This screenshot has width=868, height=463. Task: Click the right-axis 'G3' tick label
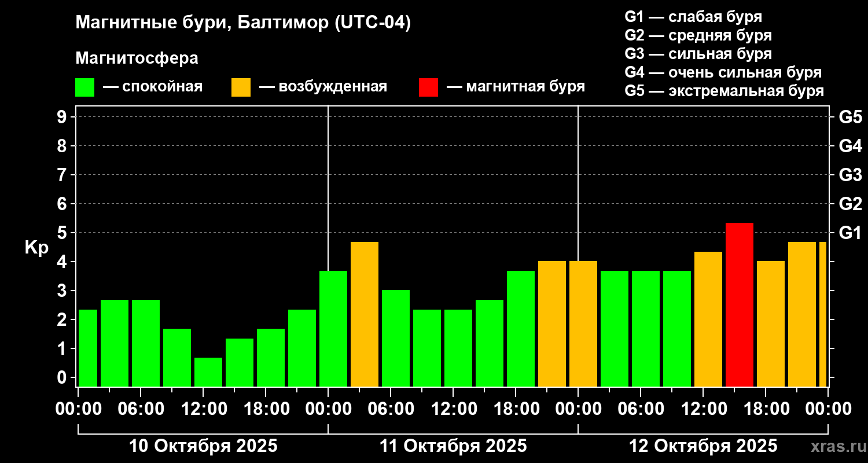850,175
